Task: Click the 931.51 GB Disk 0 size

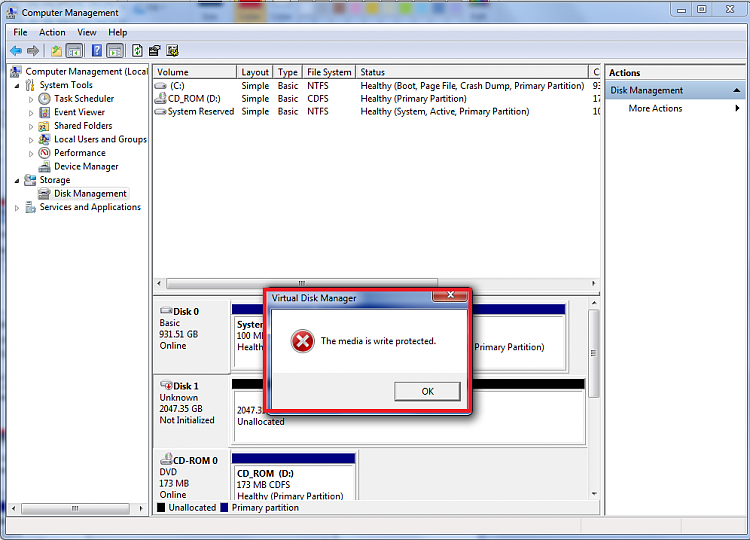Action: (178, 334)
